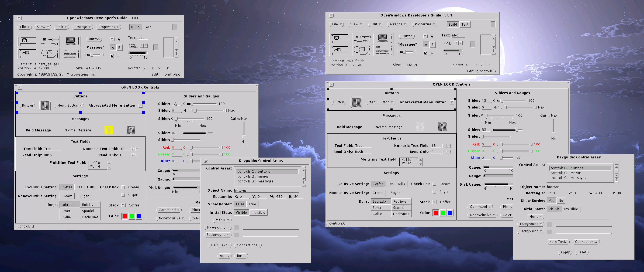Choose text pane palette icon in text_fields Devguide window
Screen dimensions: 644x272
(383, 50)
